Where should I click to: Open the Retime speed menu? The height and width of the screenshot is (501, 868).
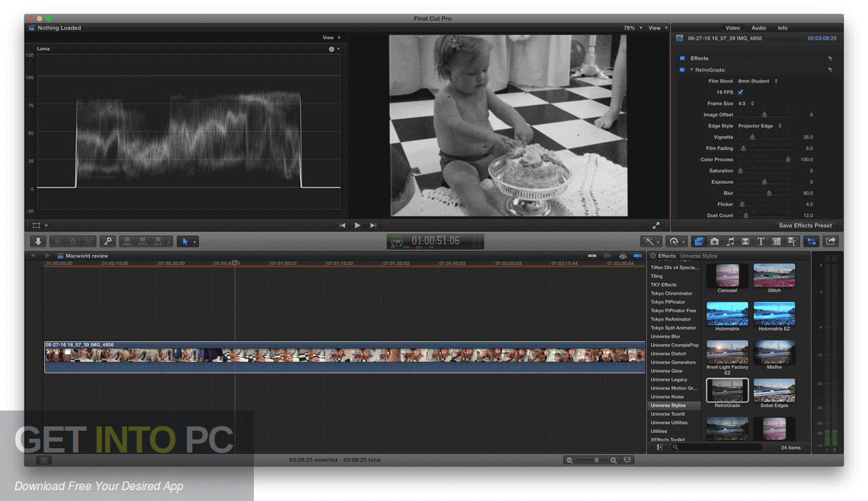[676, 241]
